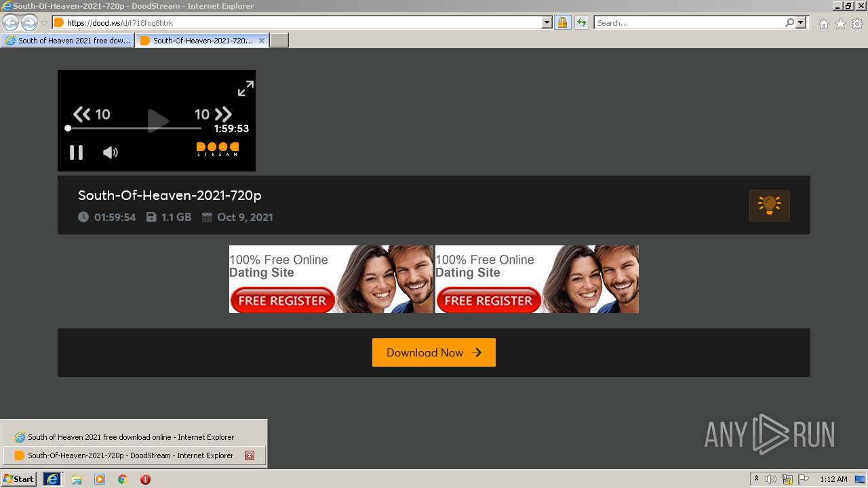The width and height of the screenshot is (868, 488).
Task: Open the Windows Start menu
Action: [18, 479]
